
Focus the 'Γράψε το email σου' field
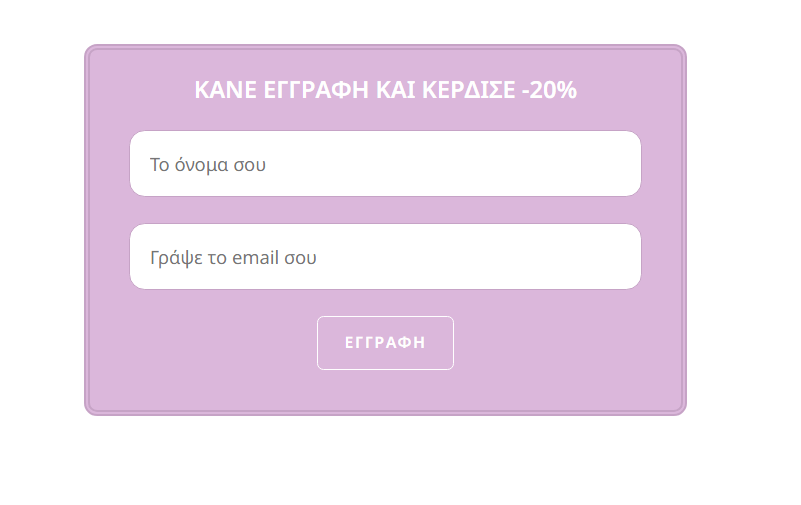click(385, 257)
